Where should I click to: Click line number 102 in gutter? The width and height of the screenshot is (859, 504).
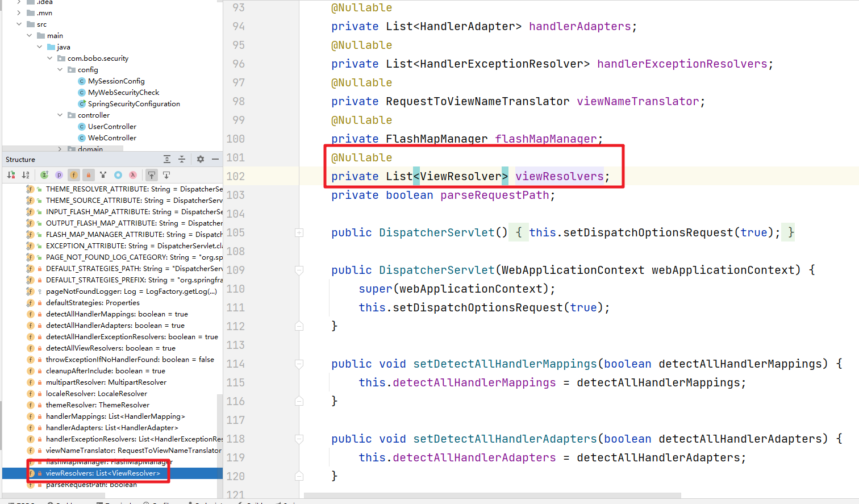(236, 176)
